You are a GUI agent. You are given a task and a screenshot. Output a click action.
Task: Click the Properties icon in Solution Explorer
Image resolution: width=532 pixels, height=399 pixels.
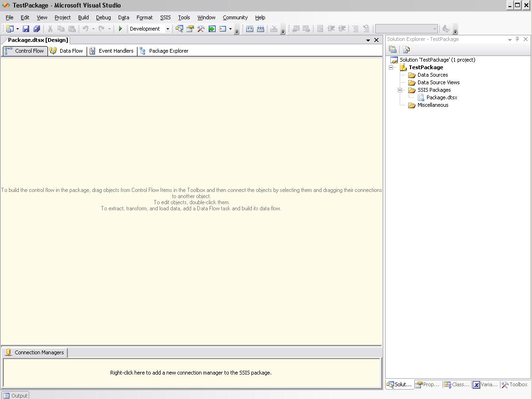(x=393, y=49)
